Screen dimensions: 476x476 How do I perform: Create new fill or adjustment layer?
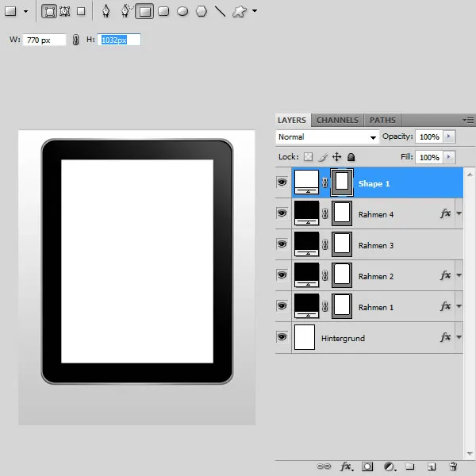390,466
